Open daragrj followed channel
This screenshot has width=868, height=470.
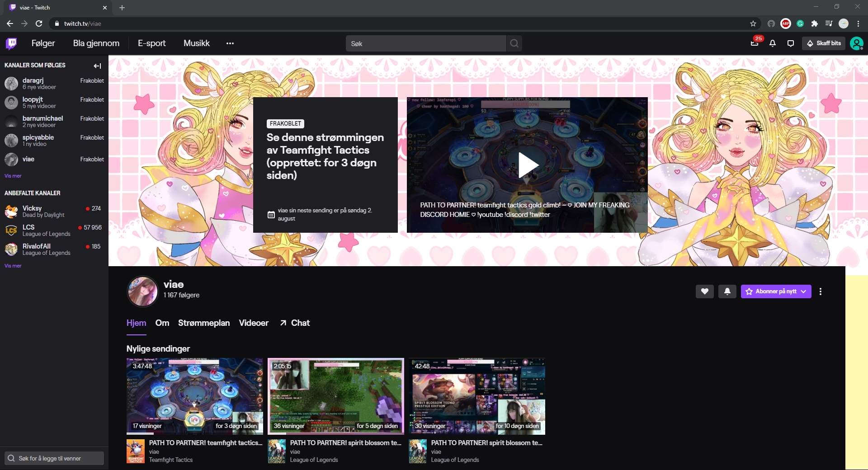(x=54, y=84)
